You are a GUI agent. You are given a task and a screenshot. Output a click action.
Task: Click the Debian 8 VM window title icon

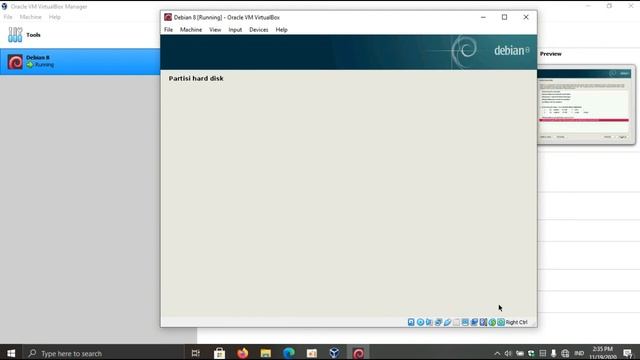[x=168, y=17]
